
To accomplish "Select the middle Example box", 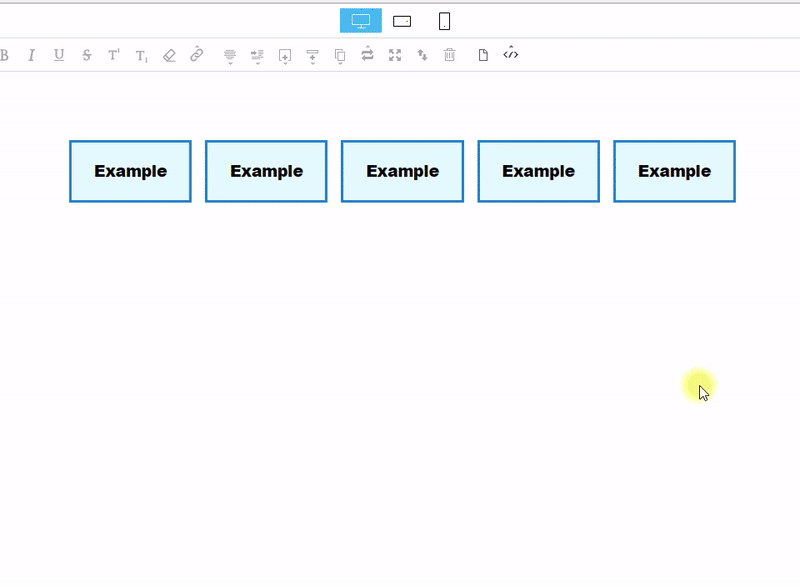I will (402, 171).
